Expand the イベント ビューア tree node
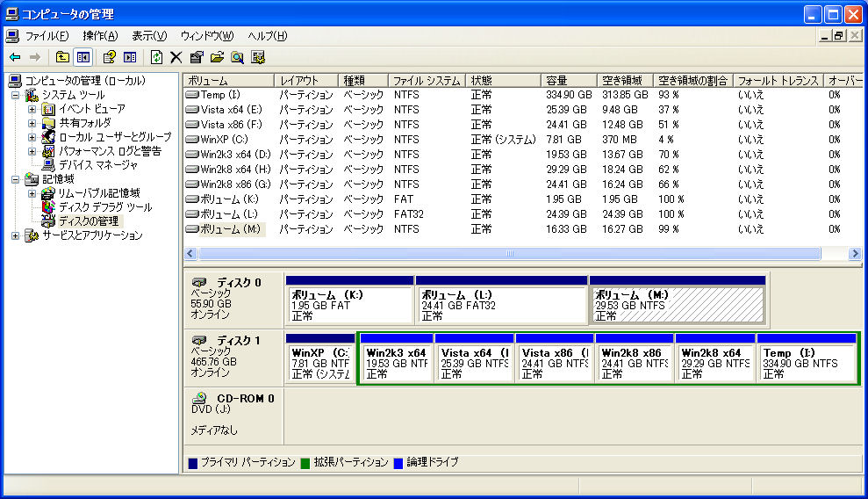This screenshot has height=499, width=868. (32, 109)
